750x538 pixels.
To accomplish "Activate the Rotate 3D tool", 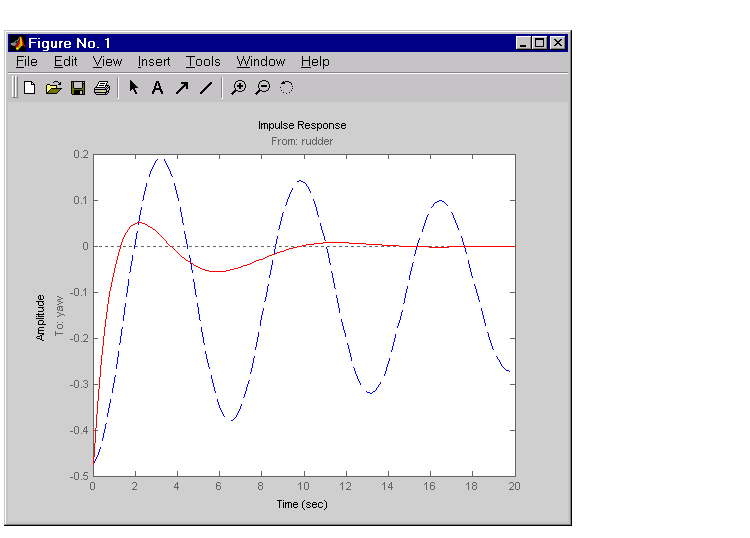I will pos(286,88).
